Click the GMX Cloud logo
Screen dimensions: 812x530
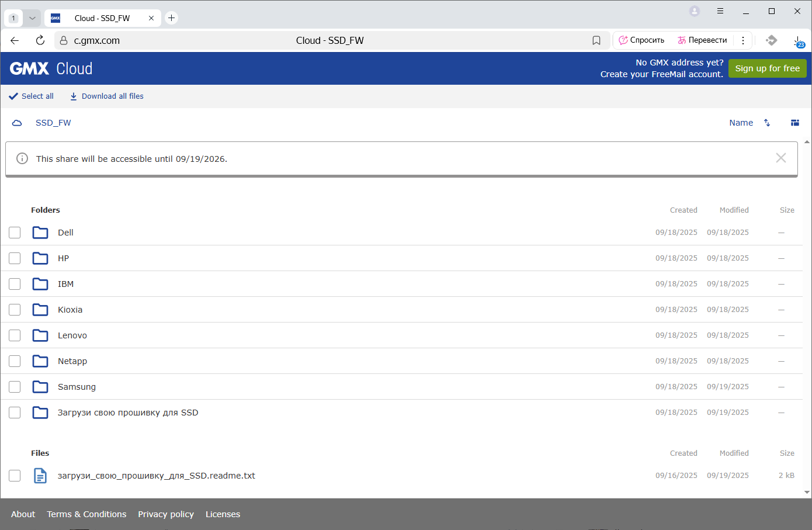tap(51, 68)
